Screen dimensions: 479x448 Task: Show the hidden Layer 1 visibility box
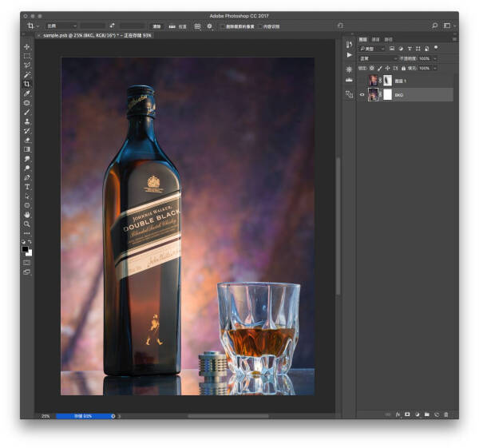tap(362, 81)
